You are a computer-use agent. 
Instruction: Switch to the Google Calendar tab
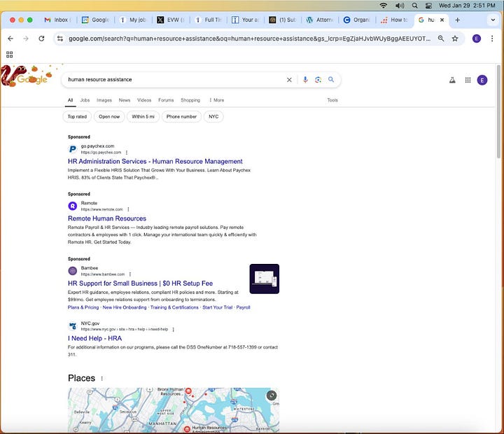pos(95,20)
